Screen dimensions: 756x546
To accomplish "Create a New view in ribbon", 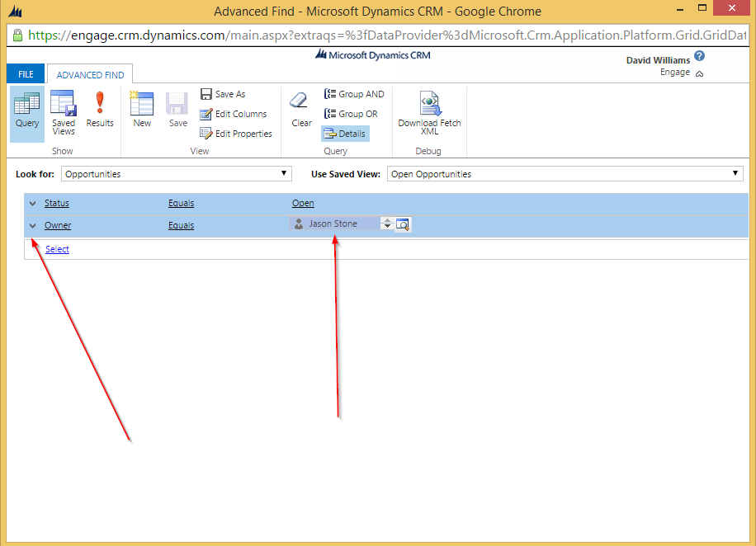I will click(x=142, y=110).
